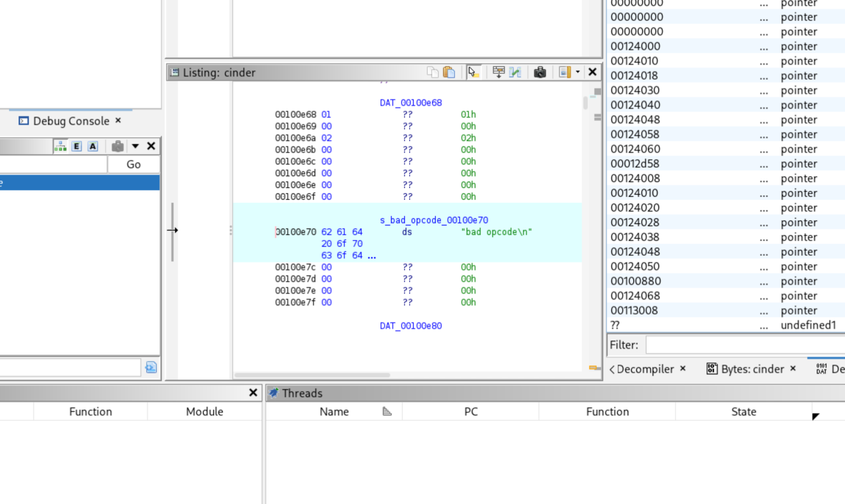Select pointer row 00124068
This screenshot has width=845, height=504.
click(x=726, y=296)
